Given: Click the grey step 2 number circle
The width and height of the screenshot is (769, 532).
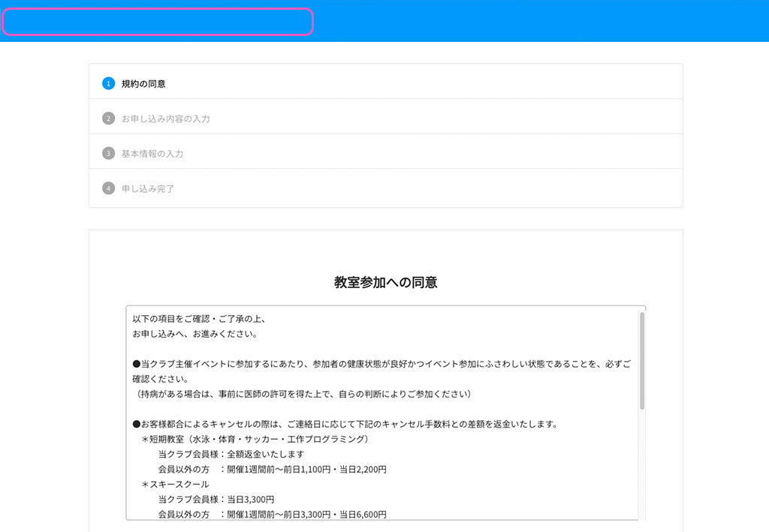Looking at the screenshot, I should pyautogui.click(x=108, y=119).
